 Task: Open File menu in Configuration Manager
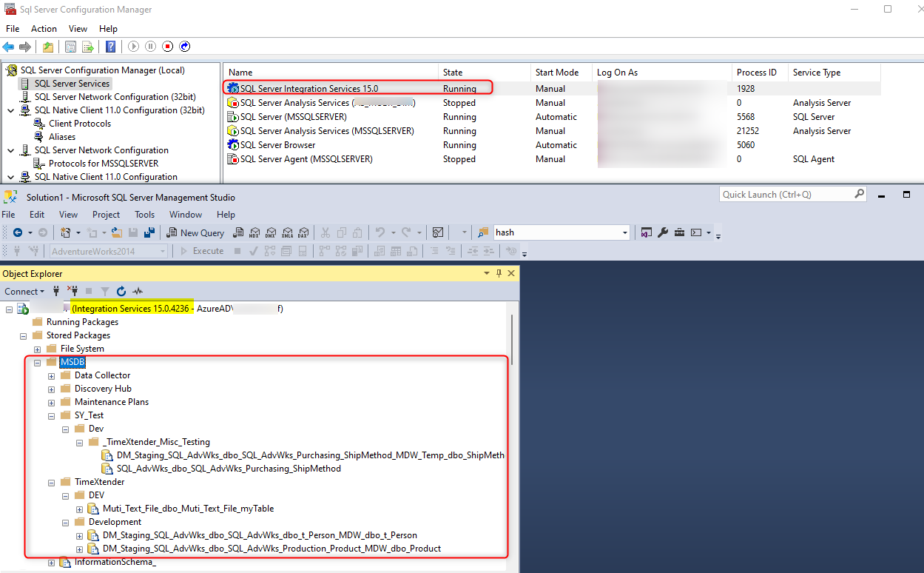(12, 29)
